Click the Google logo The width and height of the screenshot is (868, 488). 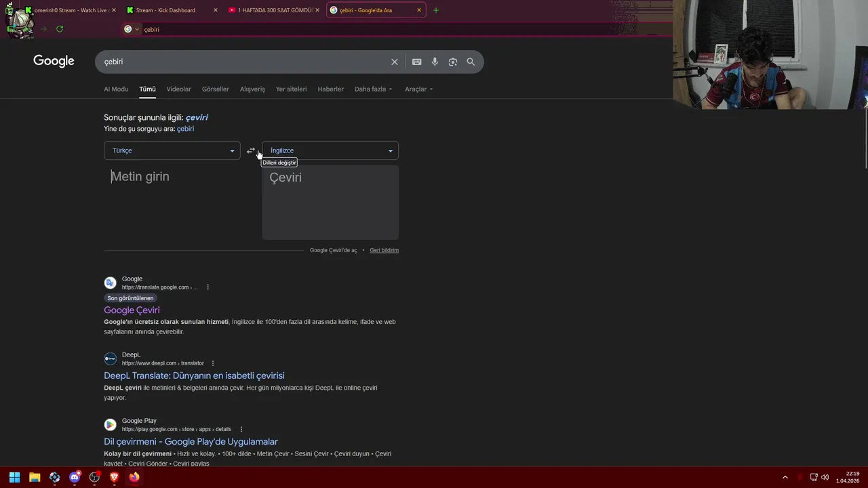click(x=54, y=61)
